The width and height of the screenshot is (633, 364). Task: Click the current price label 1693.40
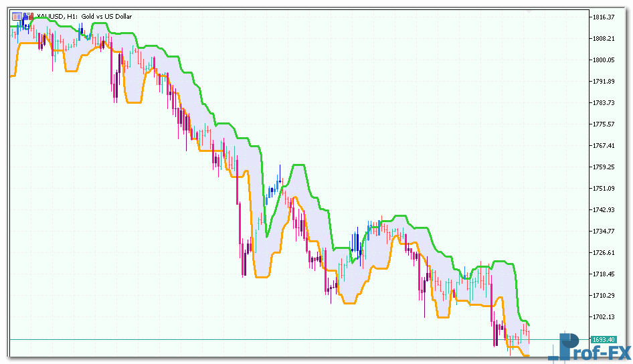[603, 340]
